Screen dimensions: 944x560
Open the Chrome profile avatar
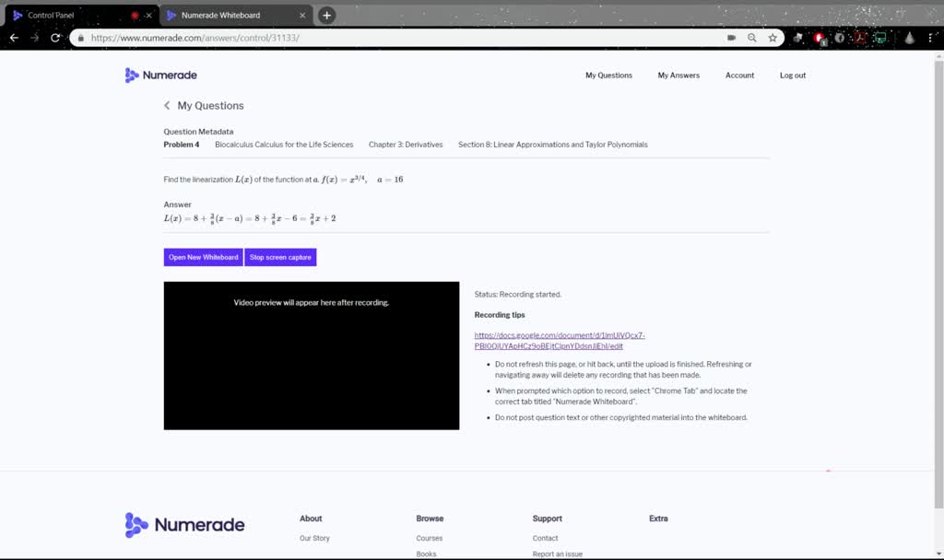[909, 39]
